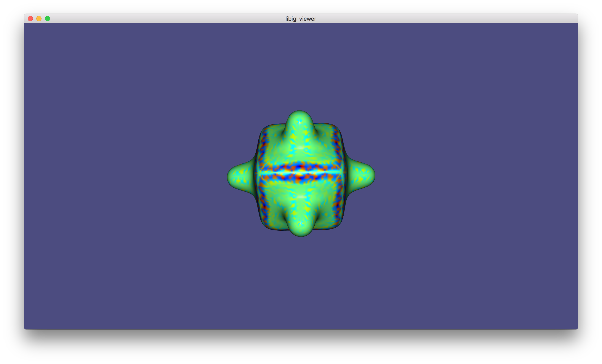The image size is (602, 364).
Task: Minimize the viewer with the yellow button
Action: (x=39, y=19)
